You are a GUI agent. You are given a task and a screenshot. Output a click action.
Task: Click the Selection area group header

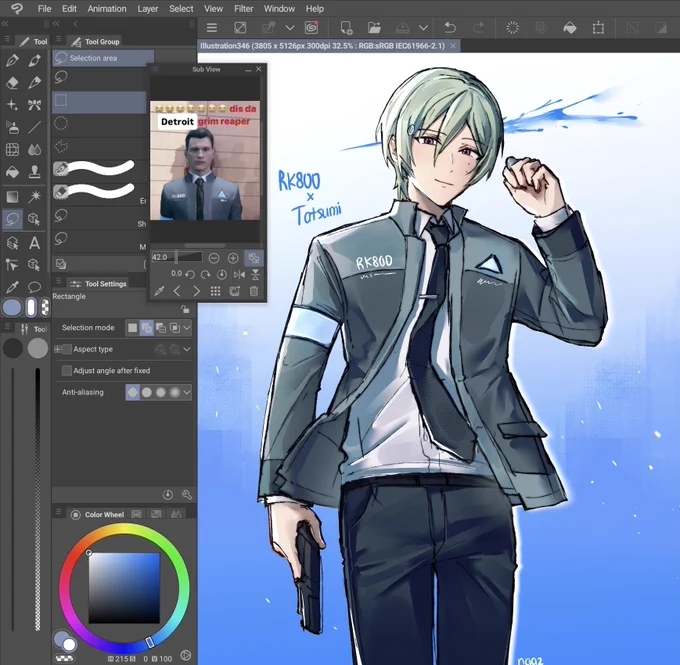coord(103,58)
